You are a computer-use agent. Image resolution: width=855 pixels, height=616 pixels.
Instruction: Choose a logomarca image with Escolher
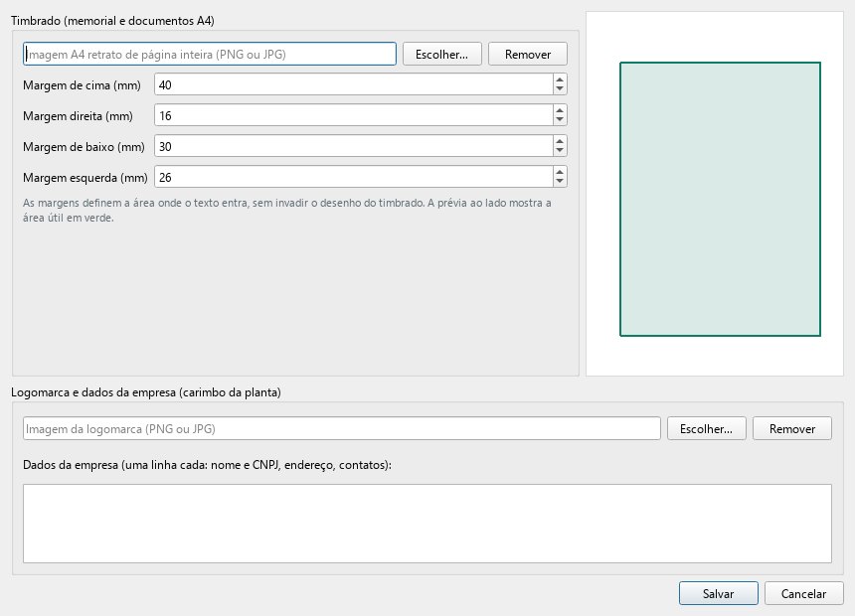[x=707, y=428]
